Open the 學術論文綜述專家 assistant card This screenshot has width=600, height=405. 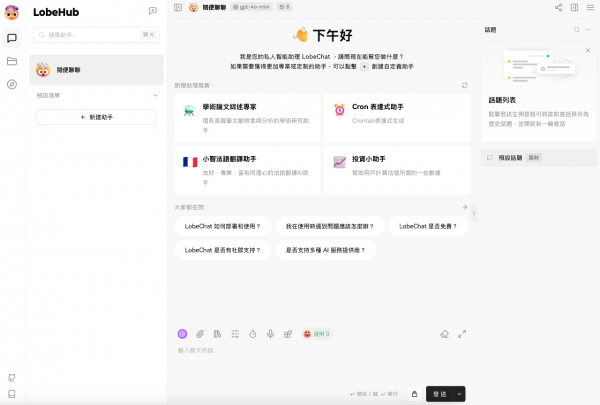247,118
